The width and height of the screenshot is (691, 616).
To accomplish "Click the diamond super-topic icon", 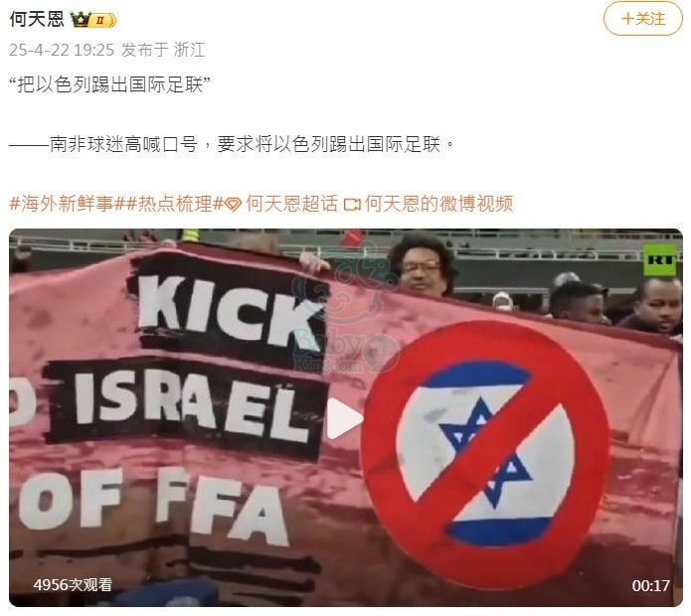I will tap(234, 205).
